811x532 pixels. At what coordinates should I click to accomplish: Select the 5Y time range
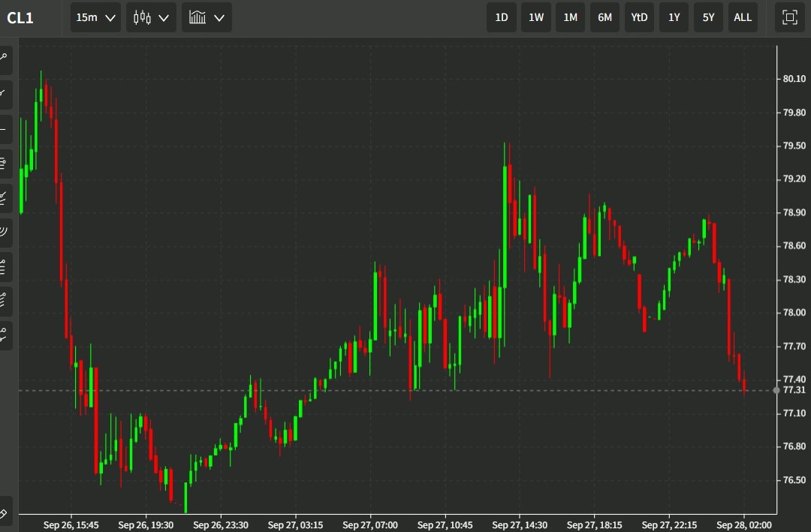[708, 17]
